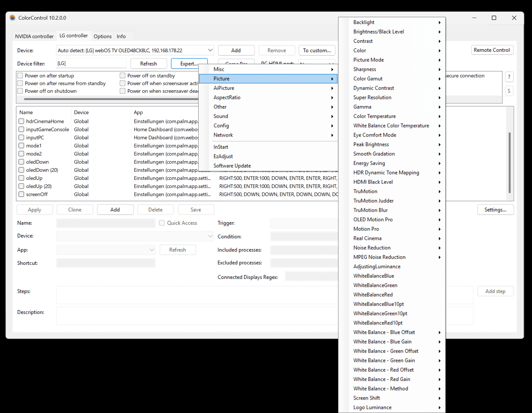This screenshot has width=532, height=413.
Task: Check the oledDown (20) preset checkbox
Action: point(21,170)
